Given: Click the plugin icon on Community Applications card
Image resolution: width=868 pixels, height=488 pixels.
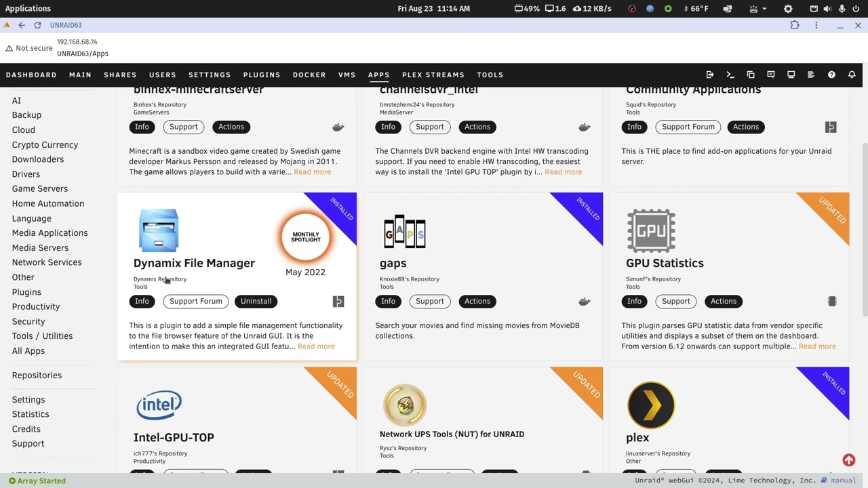Looking at the screenshot, I should [831, 127].
